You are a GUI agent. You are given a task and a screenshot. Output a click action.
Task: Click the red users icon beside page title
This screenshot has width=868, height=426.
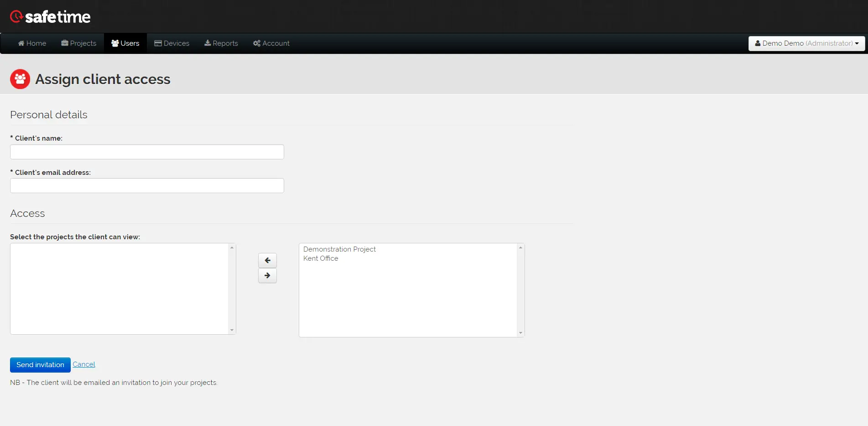pyautogui.click(x=20, y=79)
